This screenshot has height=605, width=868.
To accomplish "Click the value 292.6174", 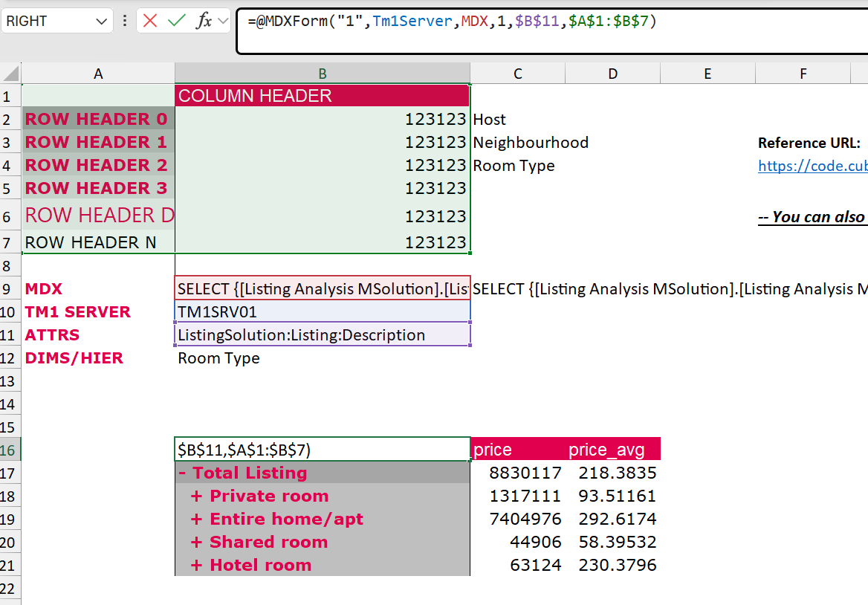I will tap(618, 519).
